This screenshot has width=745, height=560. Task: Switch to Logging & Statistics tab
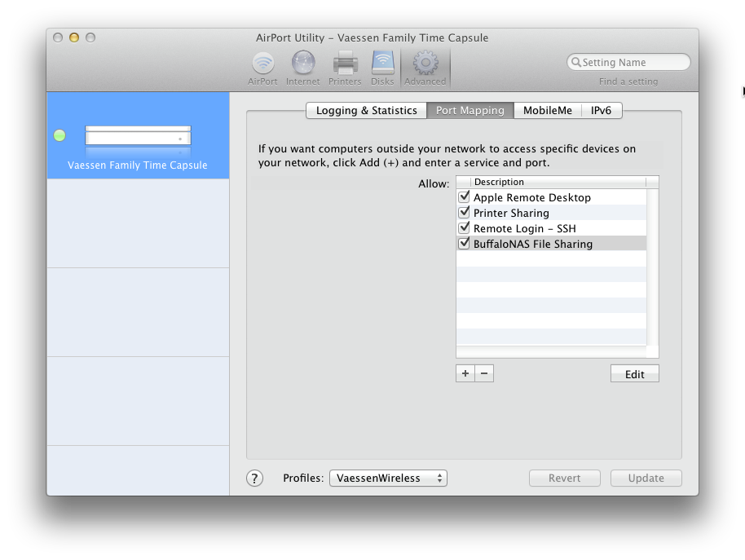coord(366,110)
